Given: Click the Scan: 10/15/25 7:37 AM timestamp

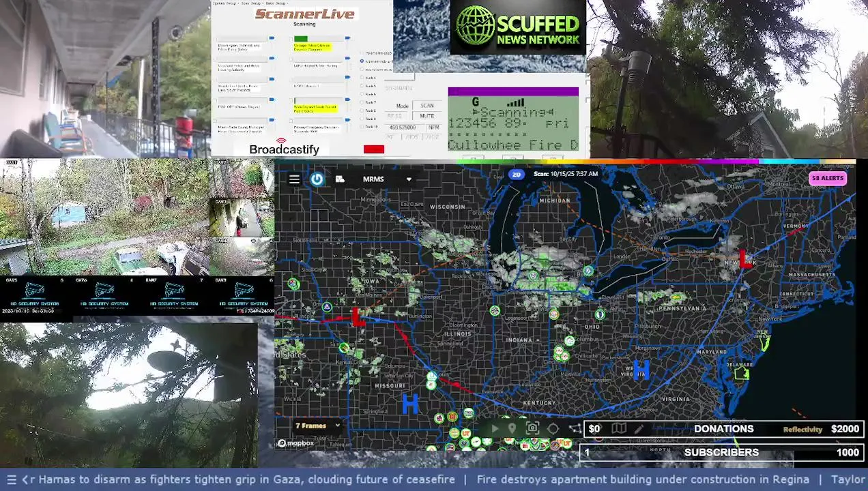Looking at the screenshot, I should tap(566, 174).
